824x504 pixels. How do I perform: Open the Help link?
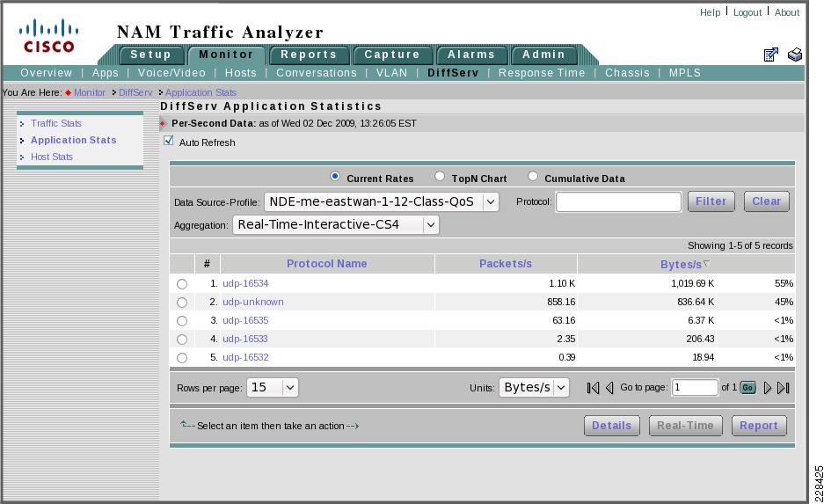pyautogui.click(x=710, y=12)
